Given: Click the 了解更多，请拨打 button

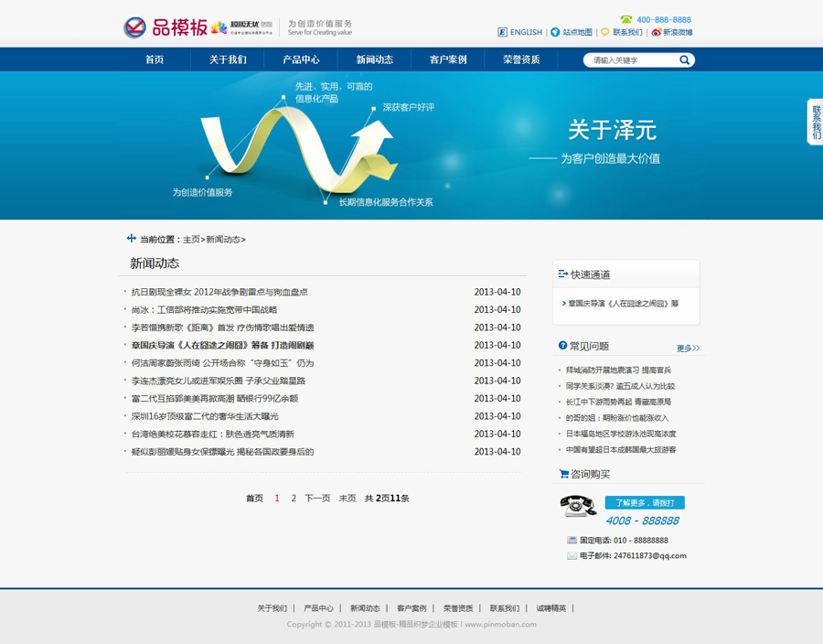Looking at the screenshot, I should pos(644,503).
